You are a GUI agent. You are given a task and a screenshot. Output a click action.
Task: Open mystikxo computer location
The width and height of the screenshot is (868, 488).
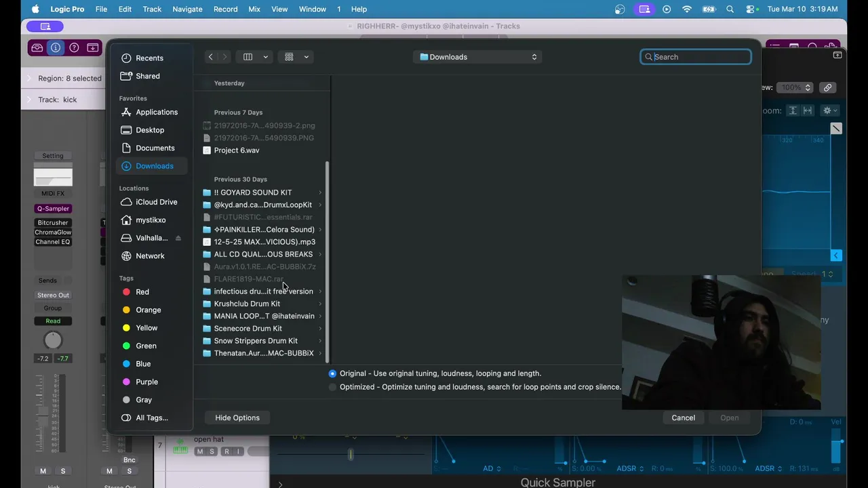151,220
